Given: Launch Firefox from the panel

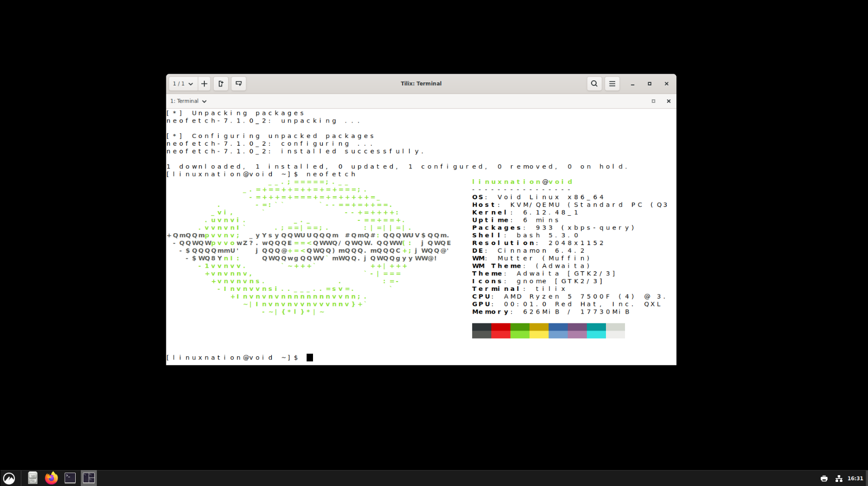Looking at the screenshot, I should point(51,478).
